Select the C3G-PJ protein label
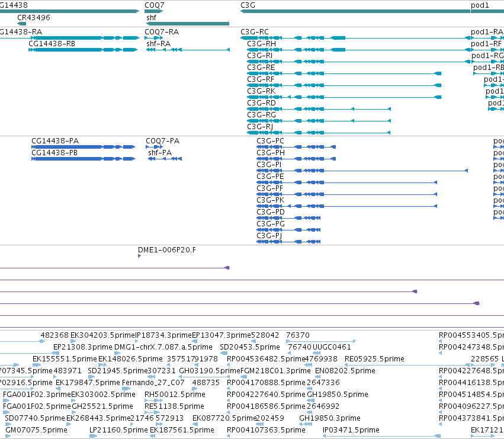504x439 pixels. [x=269, y=236]
